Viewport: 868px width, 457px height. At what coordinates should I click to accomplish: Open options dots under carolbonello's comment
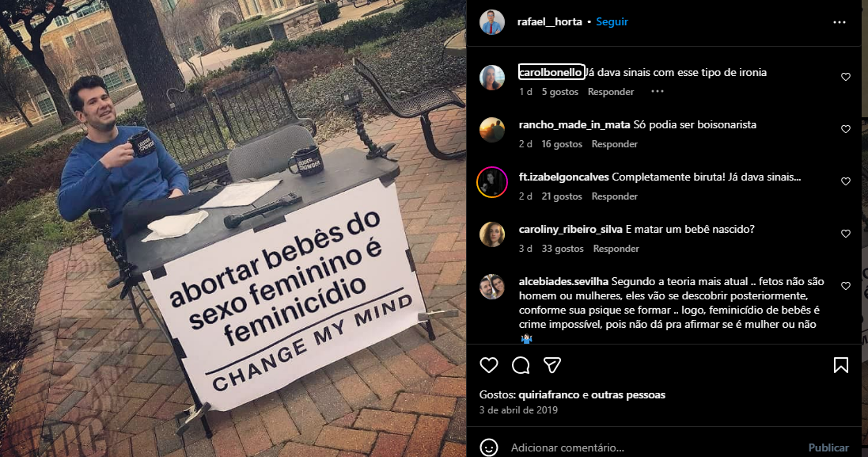(x=657, y=91)
